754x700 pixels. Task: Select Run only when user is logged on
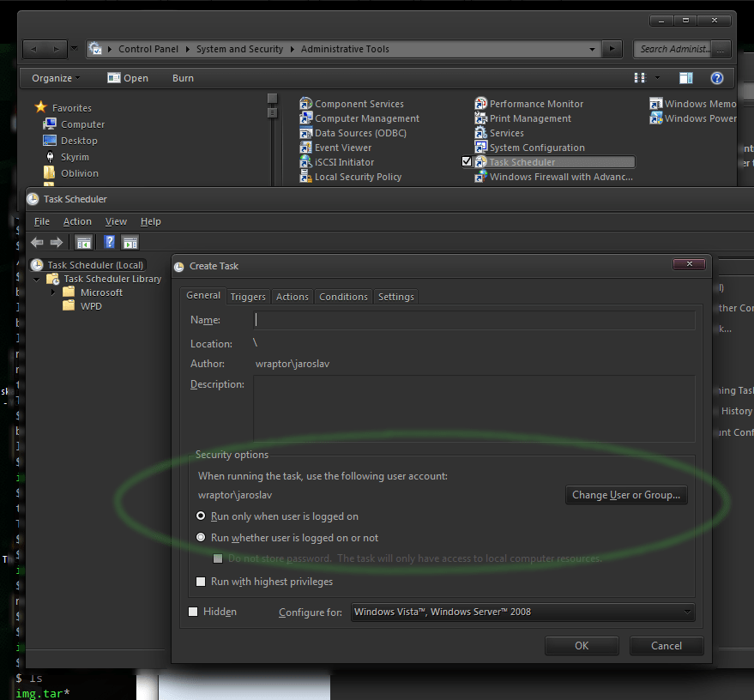(x=201, y=516)
